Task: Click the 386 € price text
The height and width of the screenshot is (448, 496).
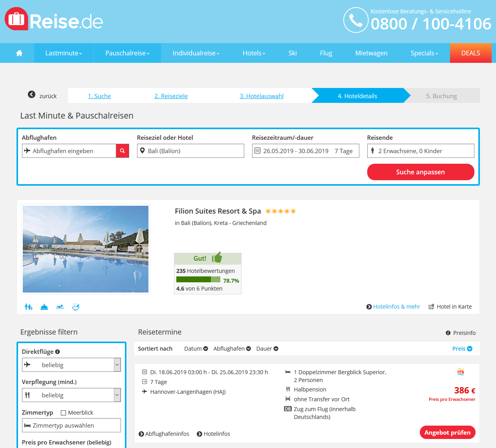Action: 465,390
